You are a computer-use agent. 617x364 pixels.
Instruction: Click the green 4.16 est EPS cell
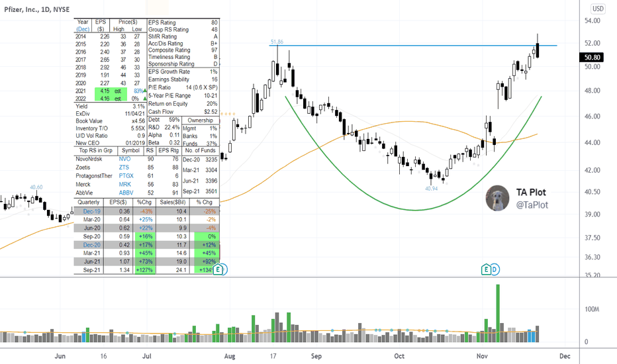(111, 99)
